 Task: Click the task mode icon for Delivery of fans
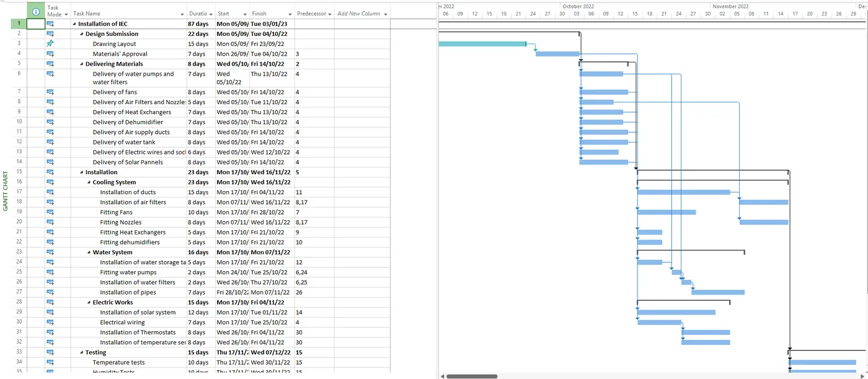pyautogui.click(x=50, y=92)
